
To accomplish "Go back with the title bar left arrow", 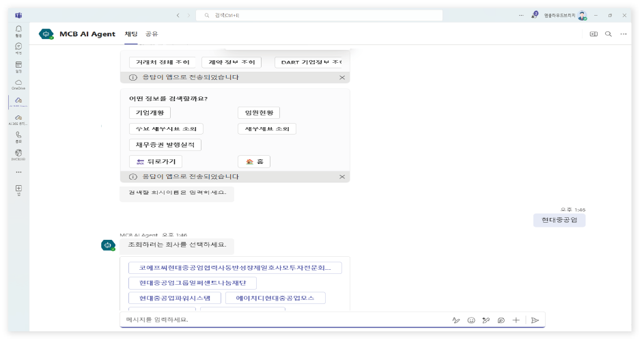I will (178, 15).
